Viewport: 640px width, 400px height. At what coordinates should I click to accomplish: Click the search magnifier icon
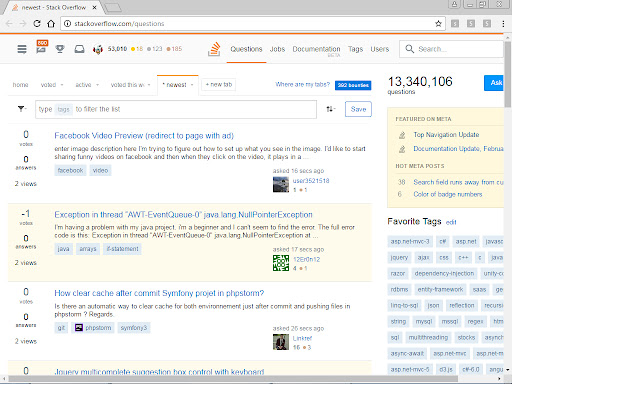click(409, 49)
